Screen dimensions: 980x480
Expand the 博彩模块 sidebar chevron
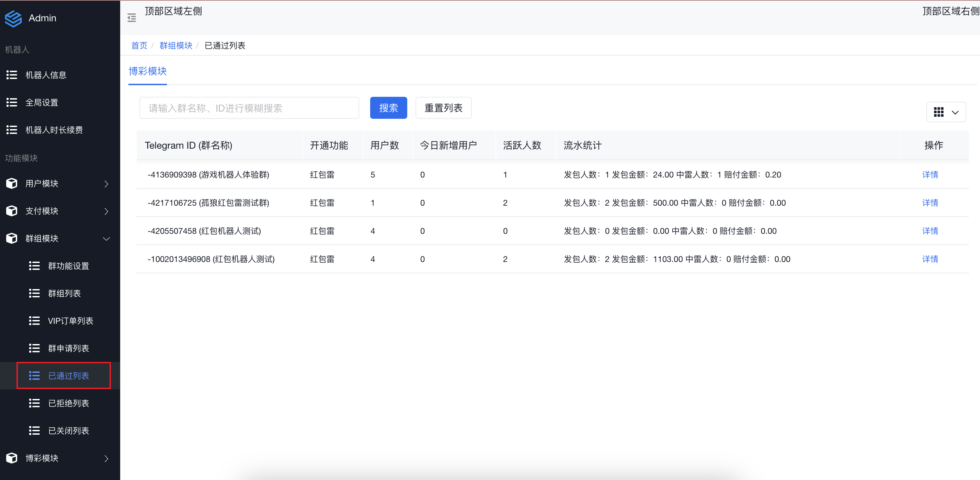pyautogui.click(x=106, y=458)
